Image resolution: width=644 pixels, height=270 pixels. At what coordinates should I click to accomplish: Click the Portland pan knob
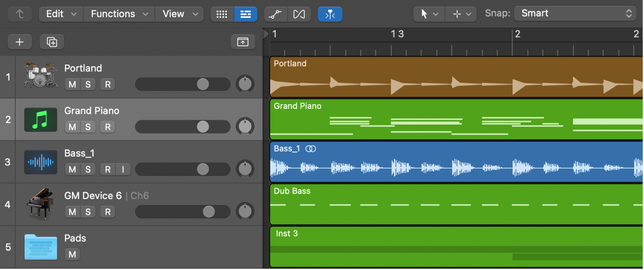tap(245, 84)
